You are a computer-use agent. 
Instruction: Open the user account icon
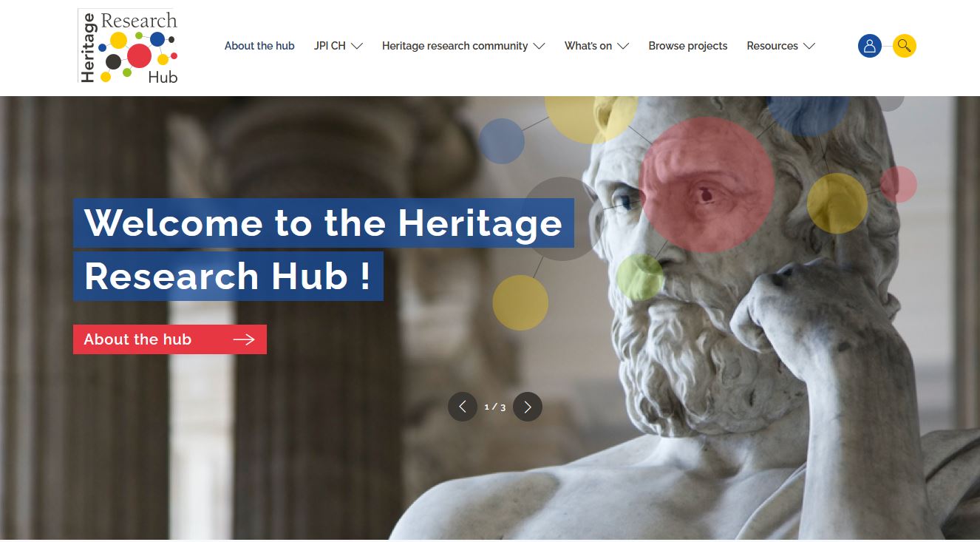tap(869, 46)
